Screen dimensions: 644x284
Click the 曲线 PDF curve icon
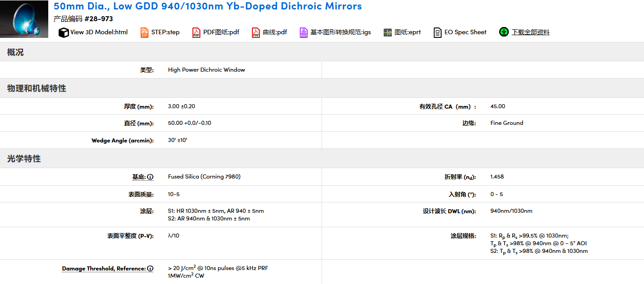click(x=256, y=32)
